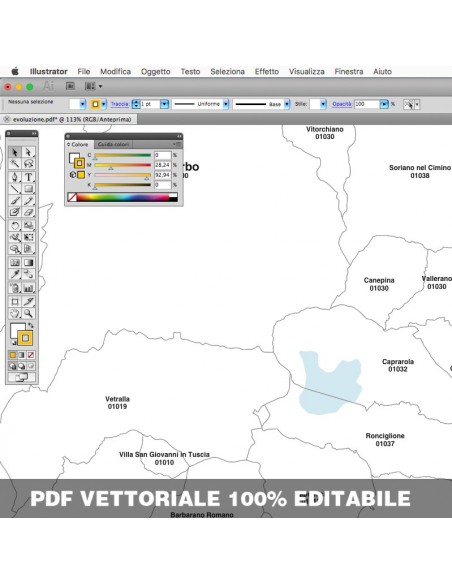Activate toolbox yellow stroke swatch
Screen dimensions: 452x584
click(25, 338)
